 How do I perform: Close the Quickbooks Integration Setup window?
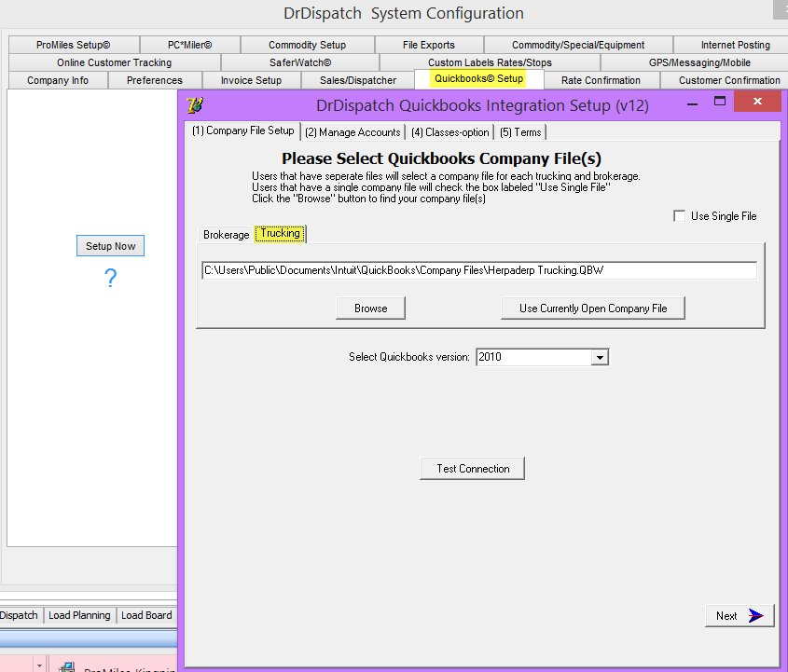[x=757, y=102]
